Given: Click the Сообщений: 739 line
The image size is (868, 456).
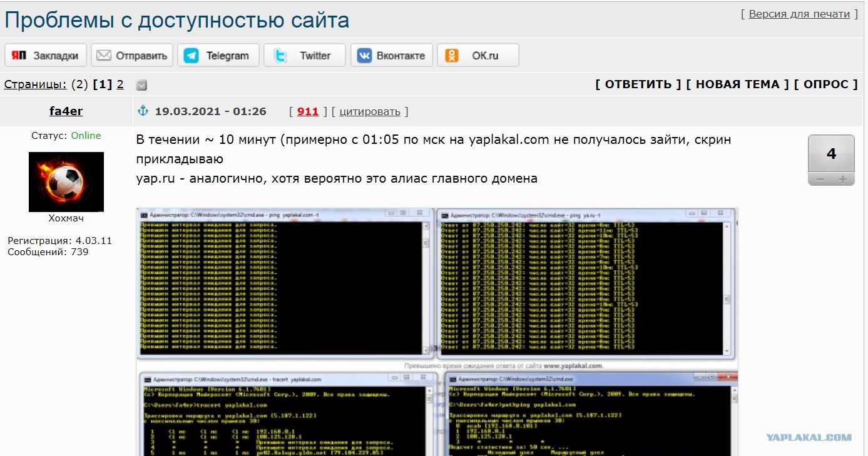Looking at the screenshot, I should [x=48, y=252].
